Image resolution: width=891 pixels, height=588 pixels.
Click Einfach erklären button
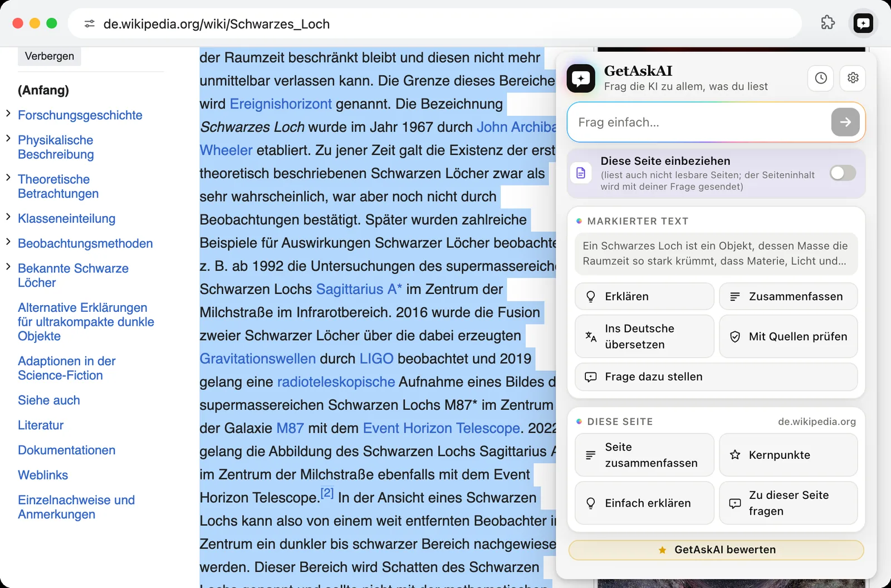[x=644, y=503]
